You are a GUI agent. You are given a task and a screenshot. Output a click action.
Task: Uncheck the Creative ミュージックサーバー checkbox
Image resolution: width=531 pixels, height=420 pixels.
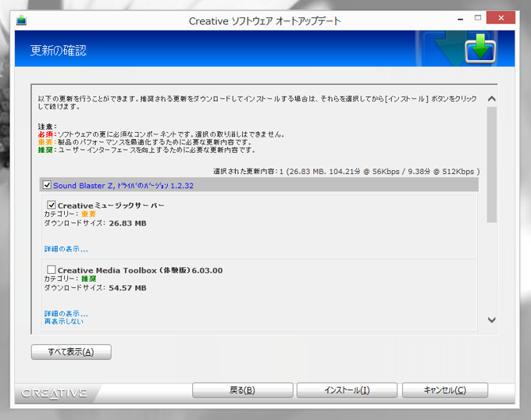(x=51, y=205)
